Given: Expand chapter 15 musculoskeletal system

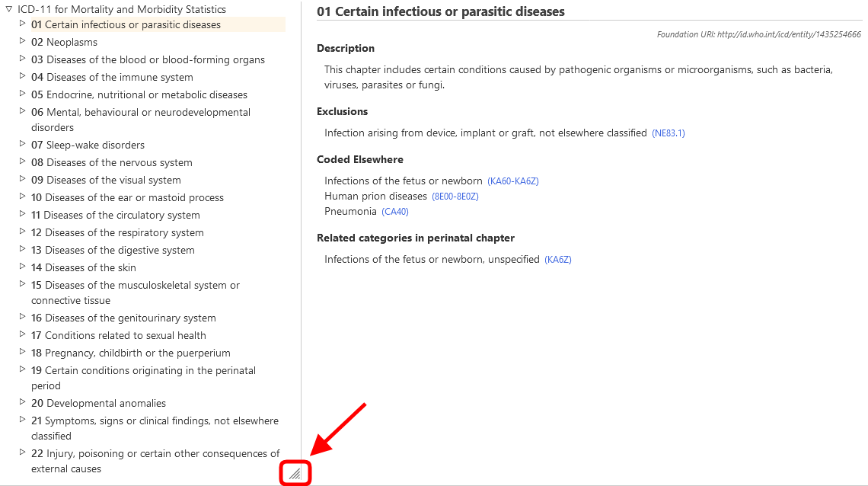Looking at the screenshot, I should pos(22,285).
